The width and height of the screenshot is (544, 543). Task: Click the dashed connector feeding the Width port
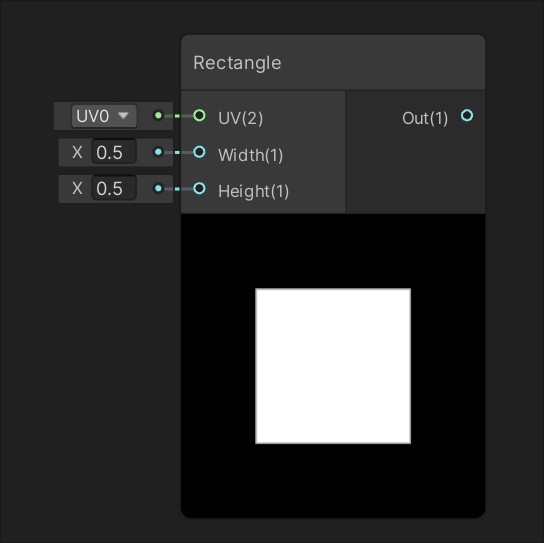click(178, 152)
